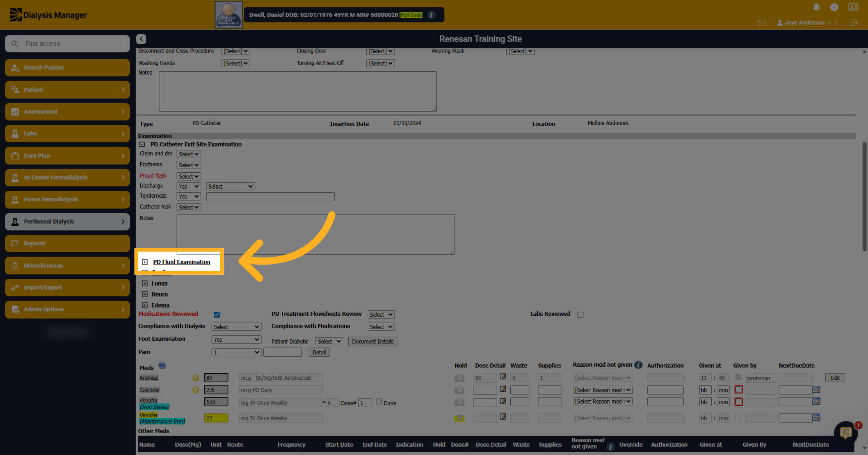Viewport: 868px width, 455px height.
Task: Open the Reports menu
Action: tap(67, 243)
